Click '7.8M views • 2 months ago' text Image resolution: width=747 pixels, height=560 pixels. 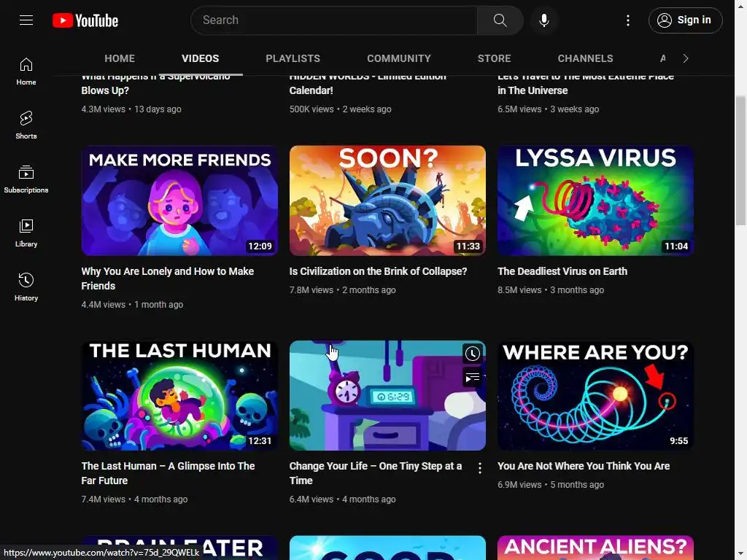pos(343,290)
